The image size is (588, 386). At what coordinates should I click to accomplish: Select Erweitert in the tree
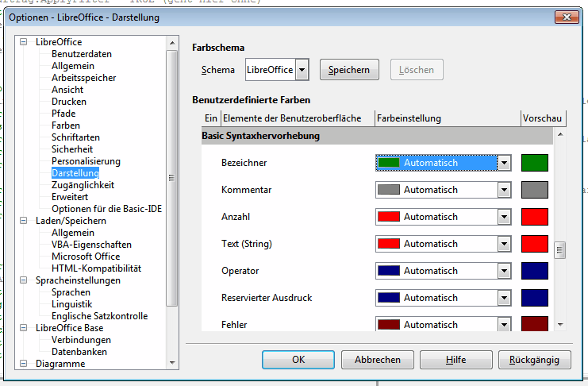tap(70, 197)
